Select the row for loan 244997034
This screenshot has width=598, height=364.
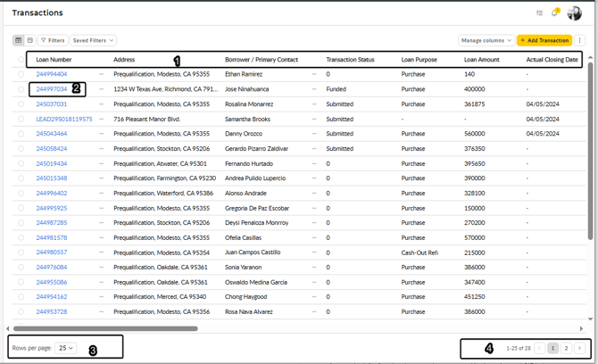coord(21,89)
